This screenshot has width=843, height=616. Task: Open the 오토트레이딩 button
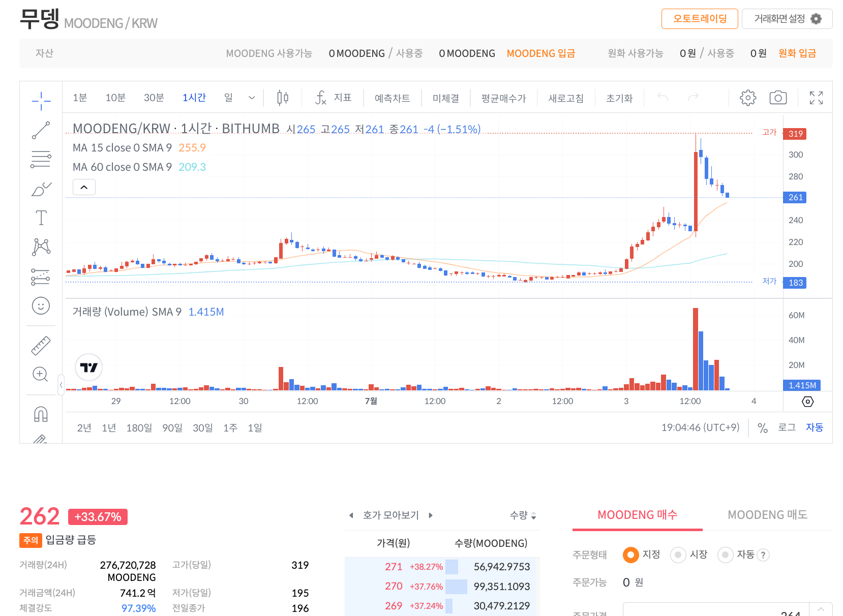700,19
